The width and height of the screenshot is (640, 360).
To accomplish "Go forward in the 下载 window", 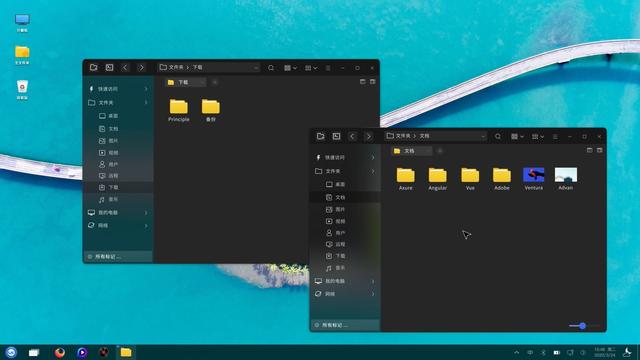I will click(141, 67).
